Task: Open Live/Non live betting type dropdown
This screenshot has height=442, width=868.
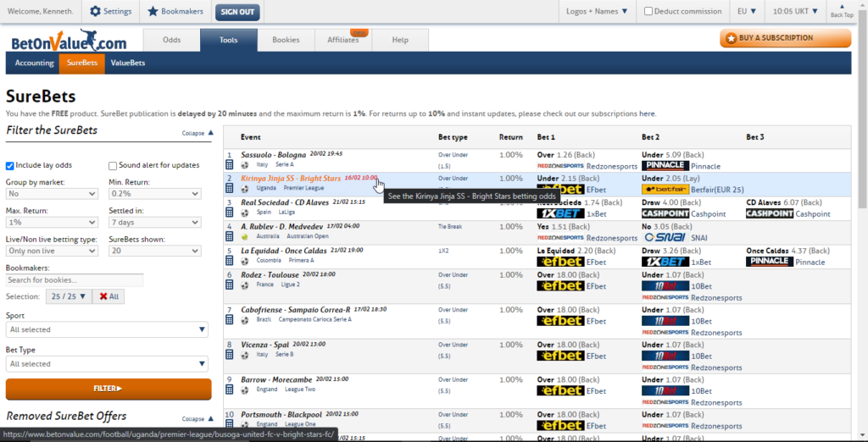Action: (x=52, y=251)
